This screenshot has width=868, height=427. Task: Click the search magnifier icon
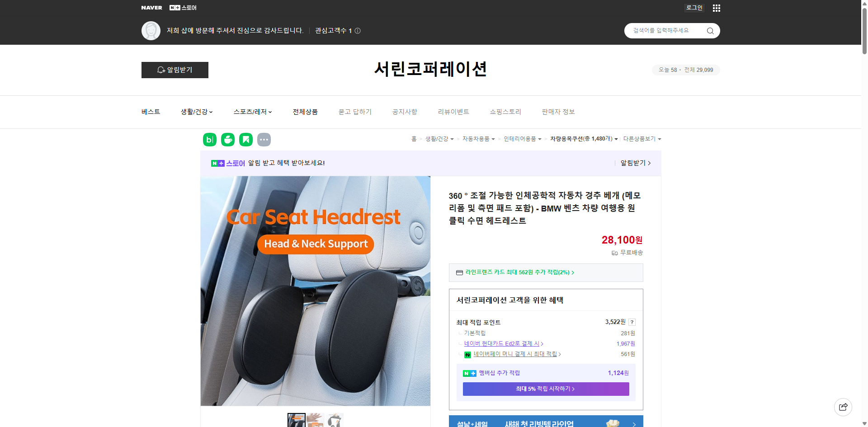pos(710,30)
